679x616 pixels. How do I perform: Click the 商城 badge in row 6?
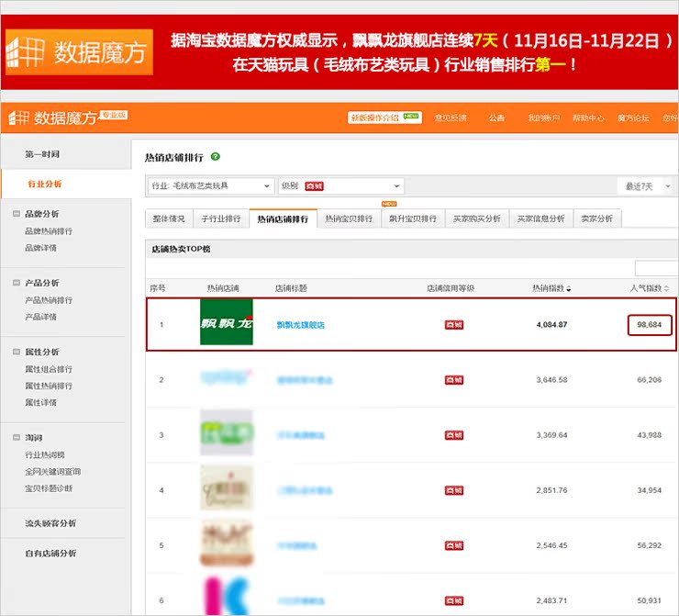click(x=454, y=600)
